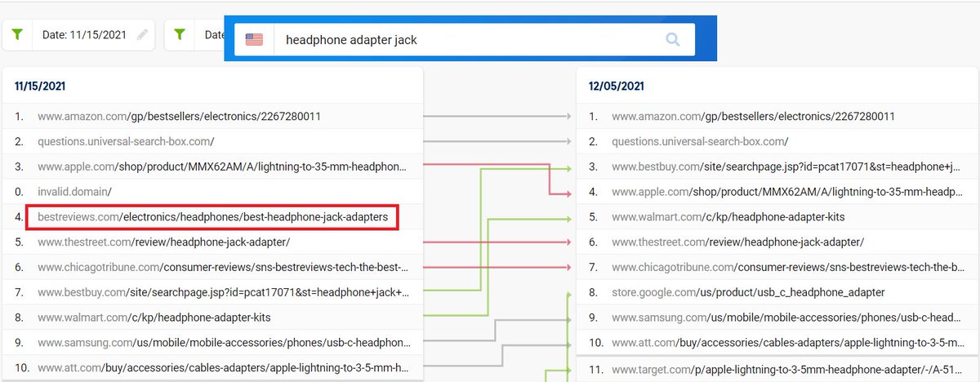Open apple.com lightning adapter link in 11/15/2021 list
This screenshot has width=980, height=382.
[x=222, y=167]
